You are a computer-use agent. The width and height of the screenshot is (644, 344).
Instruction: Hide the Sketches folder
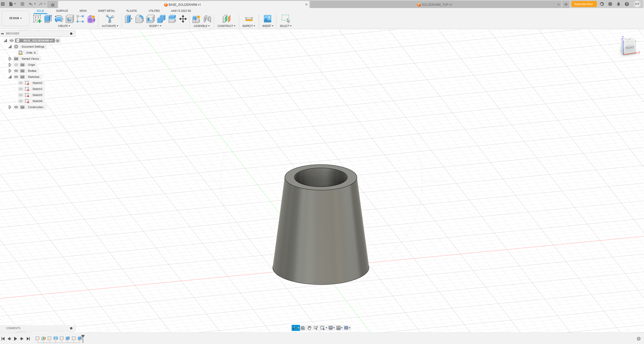[16, 77]
